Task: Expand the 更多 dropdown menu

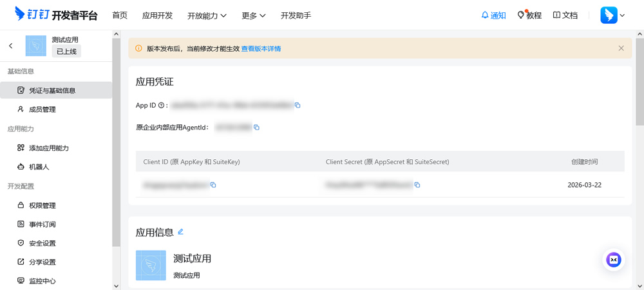Action: coord(254,15)
